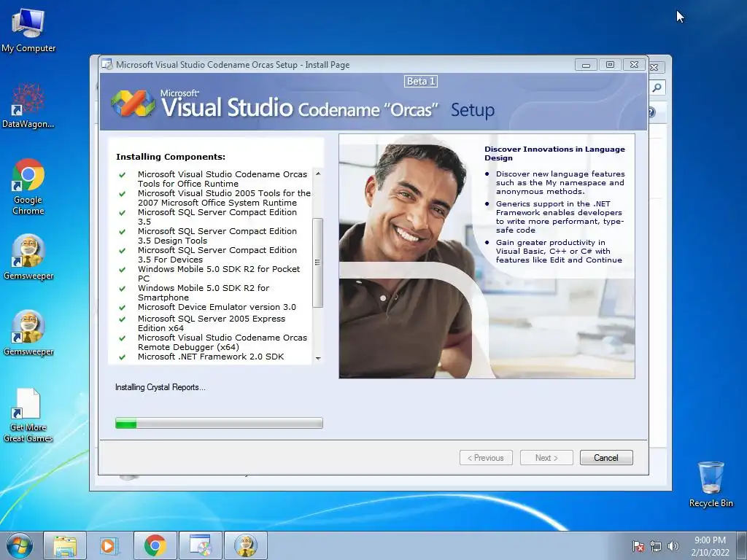This screenshot has height=560, width=747.
Task: Click 'Discover Innovations in Language Design' heading
Action: point(554,153)
